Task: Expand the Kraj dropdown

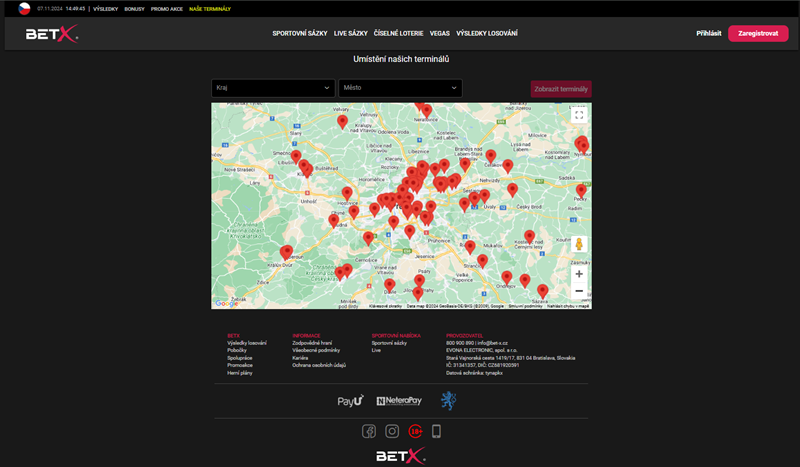Action: pos(273,88)
